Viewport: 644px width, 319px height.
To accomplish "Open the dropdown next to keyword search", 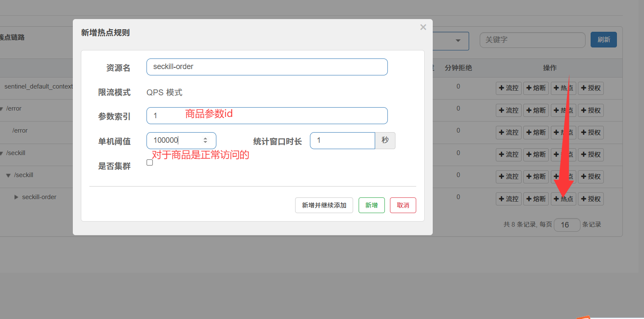I will click(458, 41).
